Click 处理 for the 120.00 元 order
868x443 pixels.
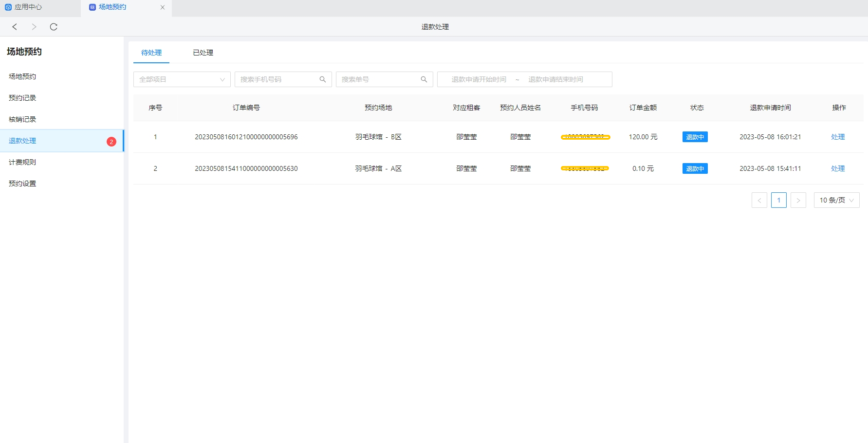838,137
